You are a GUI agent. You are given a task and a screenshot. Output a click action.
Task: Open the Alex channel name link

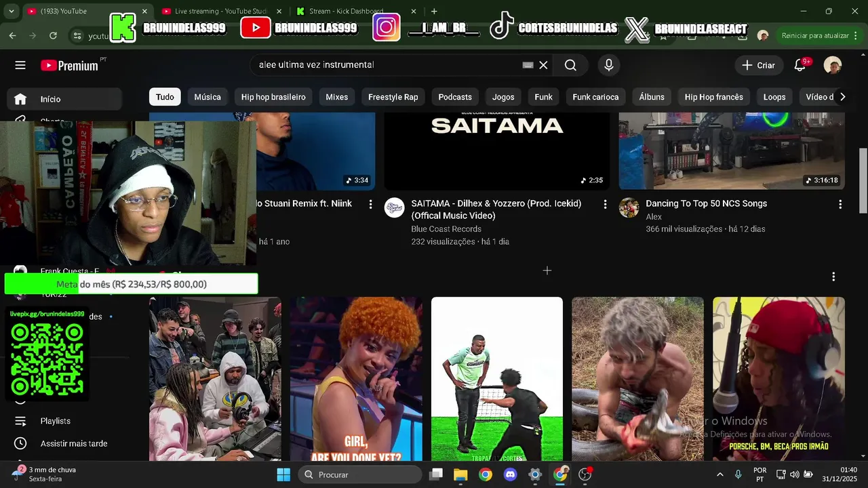tap(654, 216)
